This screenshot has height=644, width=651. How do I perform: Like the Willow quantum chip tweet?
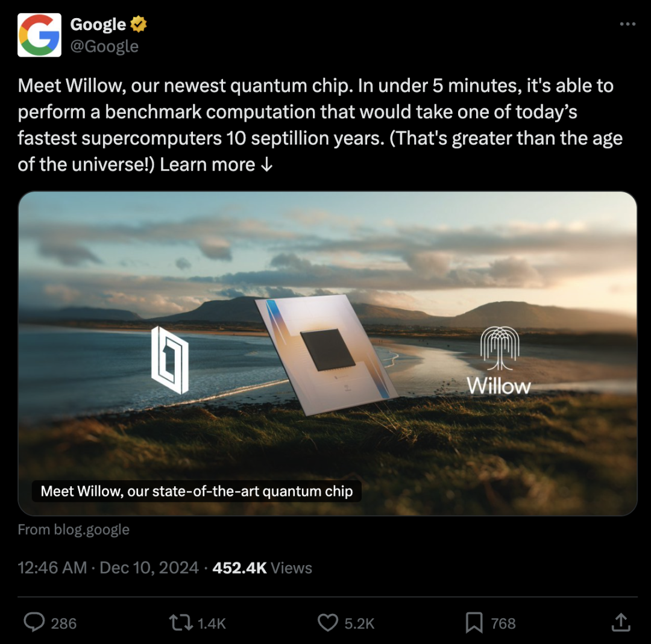point(327,624)
